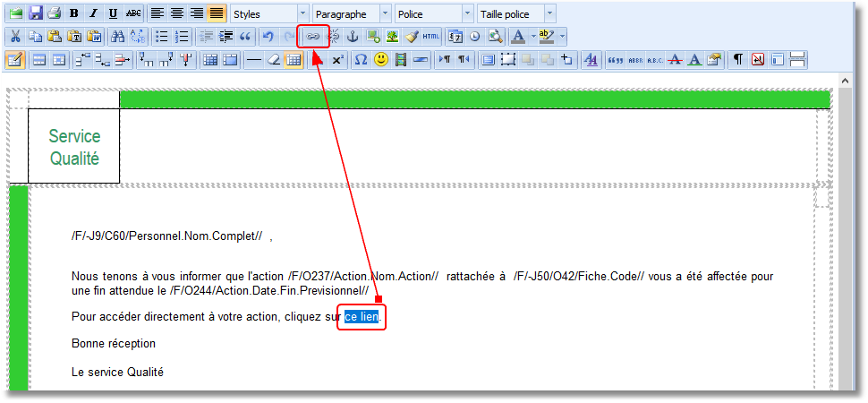Open the Police font dropdown
This screenshot has height=403, width=868.
click(x=467, y=14)
